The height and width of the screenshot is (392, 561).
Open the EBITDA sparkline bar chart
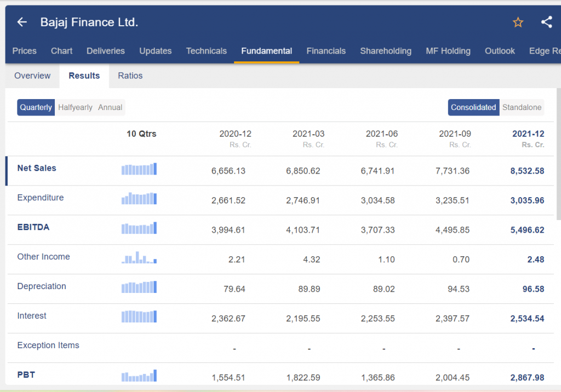pyautogui.click(x=139, y=228)
